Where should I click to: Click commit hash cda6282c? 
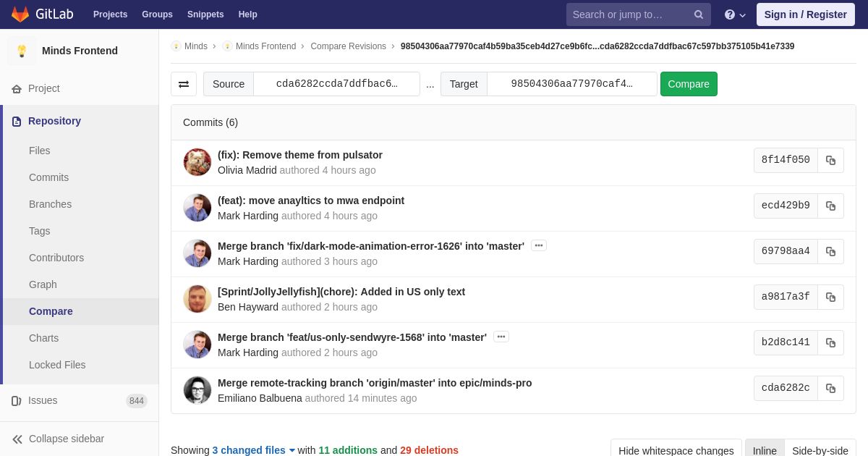pyautogui.click(x=786, y=388)
